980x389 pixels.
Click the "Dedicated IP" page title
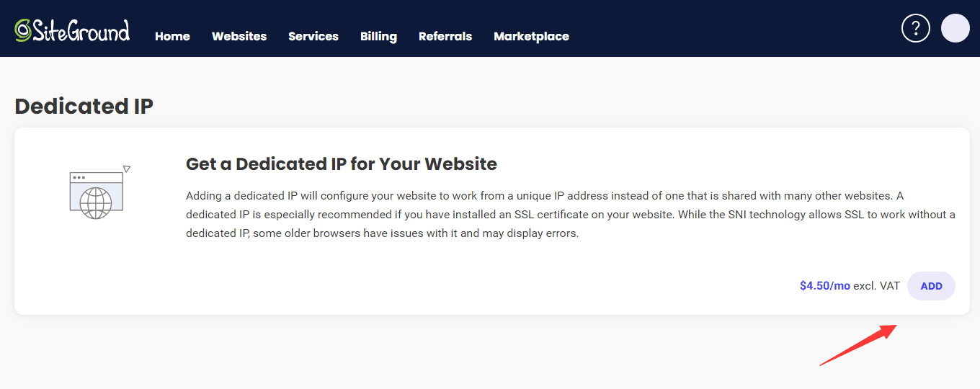click(x=84, y=106)
